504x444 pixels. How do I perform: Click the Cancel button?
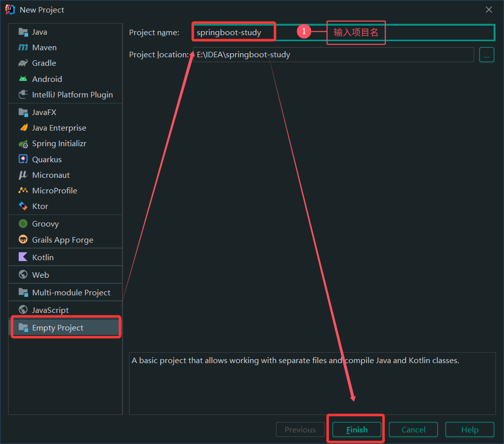point(413,429)
